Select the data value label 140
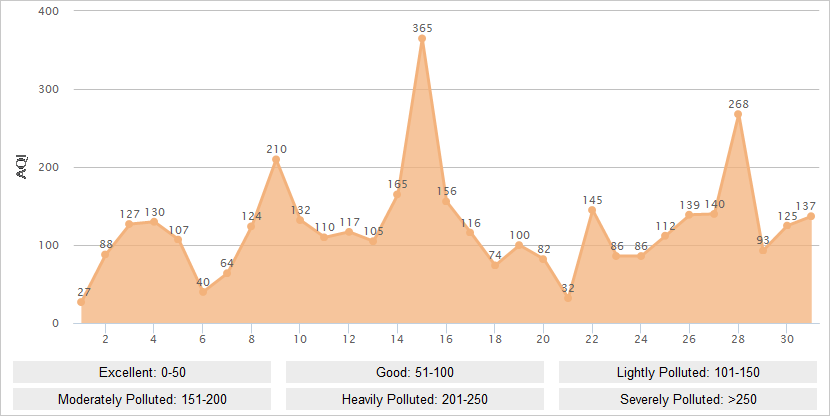 (715, 204)
